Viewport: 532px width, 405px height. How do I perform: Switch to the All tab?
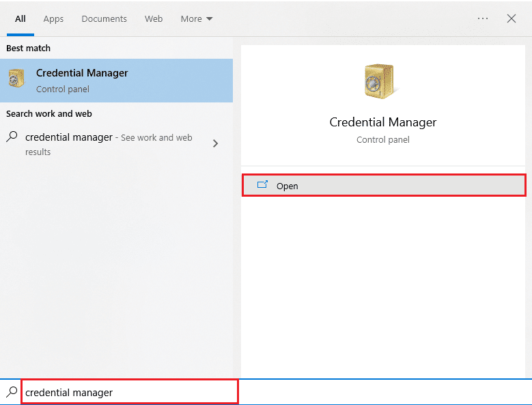click(x=20, y=18)
